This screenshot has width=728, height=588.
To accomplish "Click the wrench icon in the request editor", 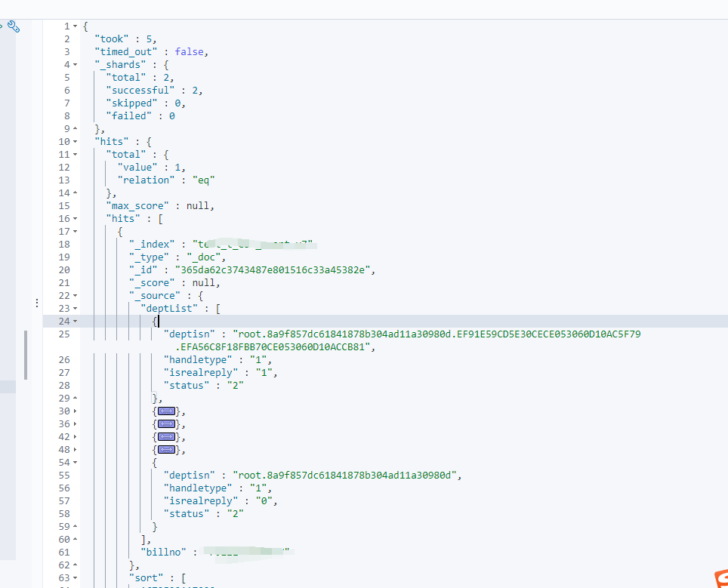I will pos(13,26).
